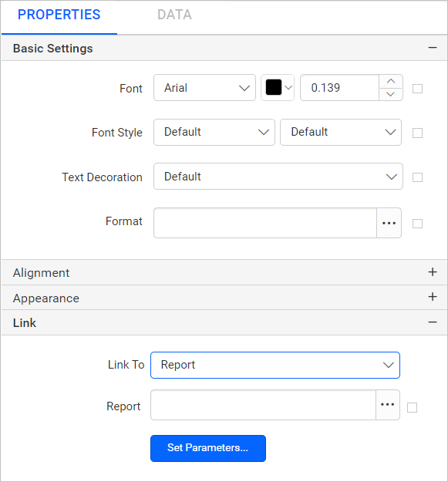Open the second Font Style dropdown
448x482 pixels.
pyautogui.click(x=341, y=132)
